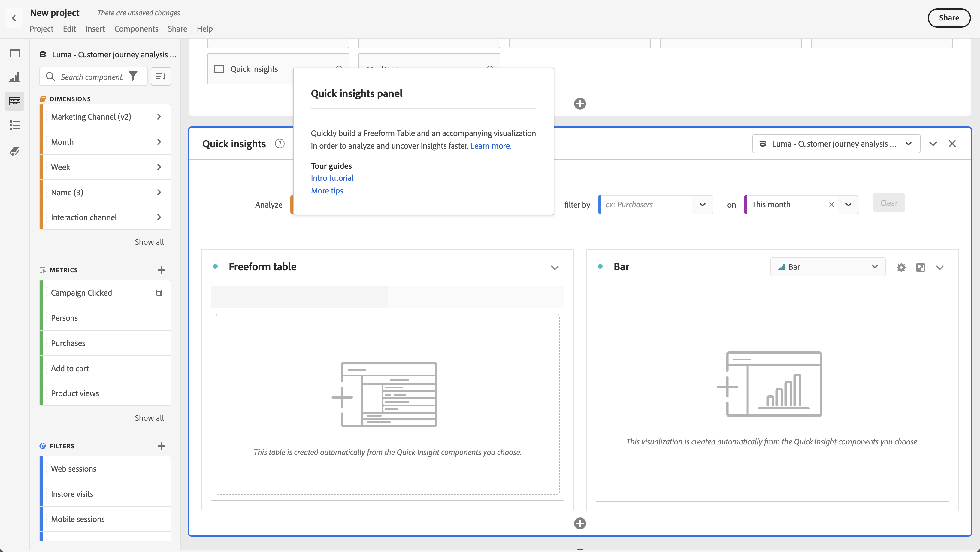Open the Visualizations bar chart icon in left rail
This screenshot has width=980, height=552.
[14, 77]
